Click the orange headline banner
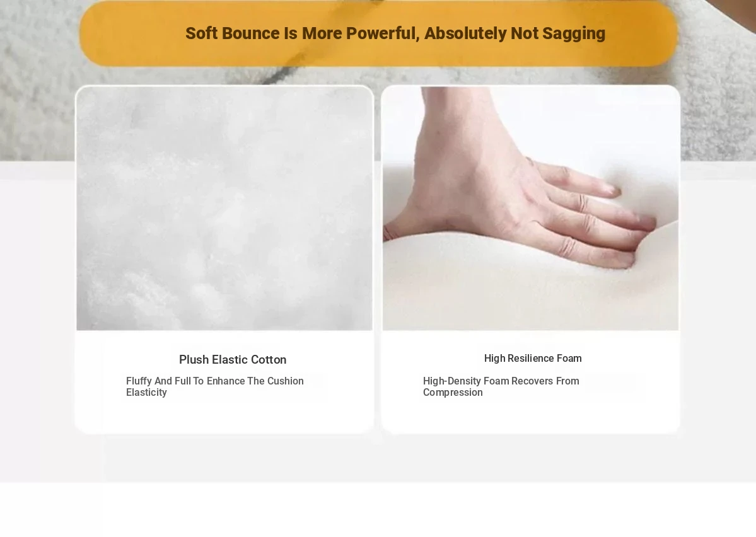 (378, 33)
